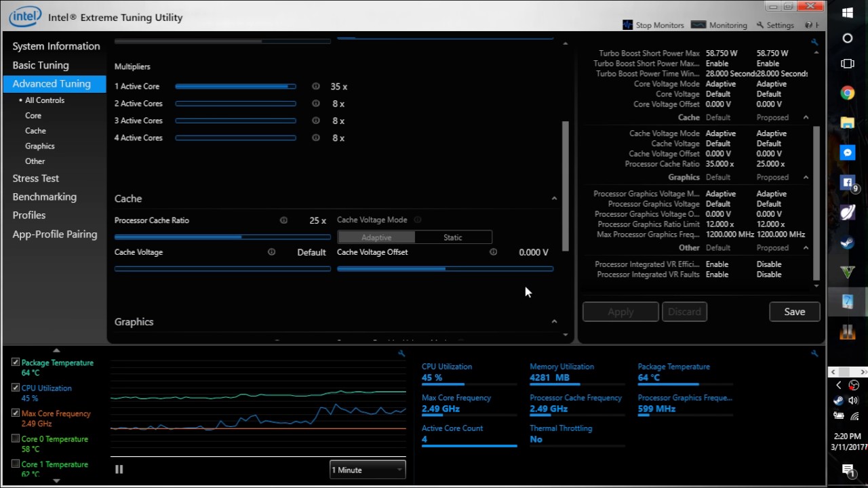The height and width of the screenshot is (488, 868).
Task: Open System Information section
Action: click(x=56, y=46)
